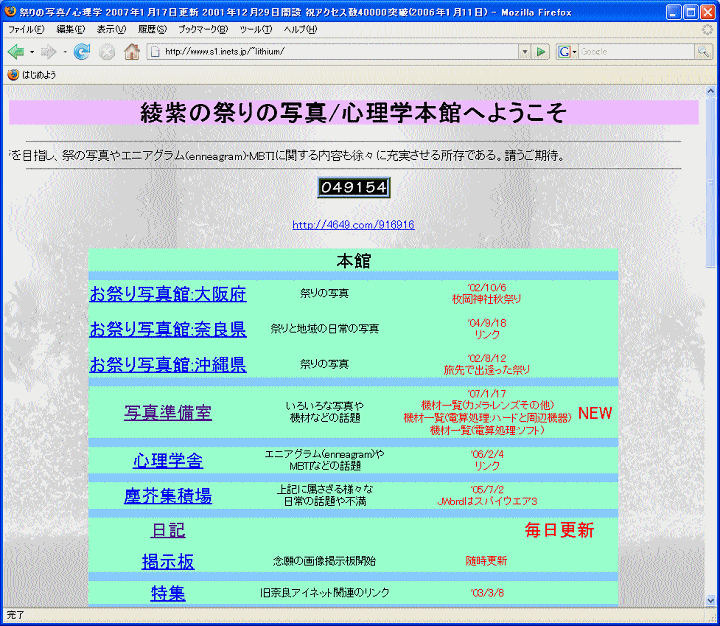The image size is (720, 626).
Task: Open the address bar URL dropdown
Action: (523, 51)
